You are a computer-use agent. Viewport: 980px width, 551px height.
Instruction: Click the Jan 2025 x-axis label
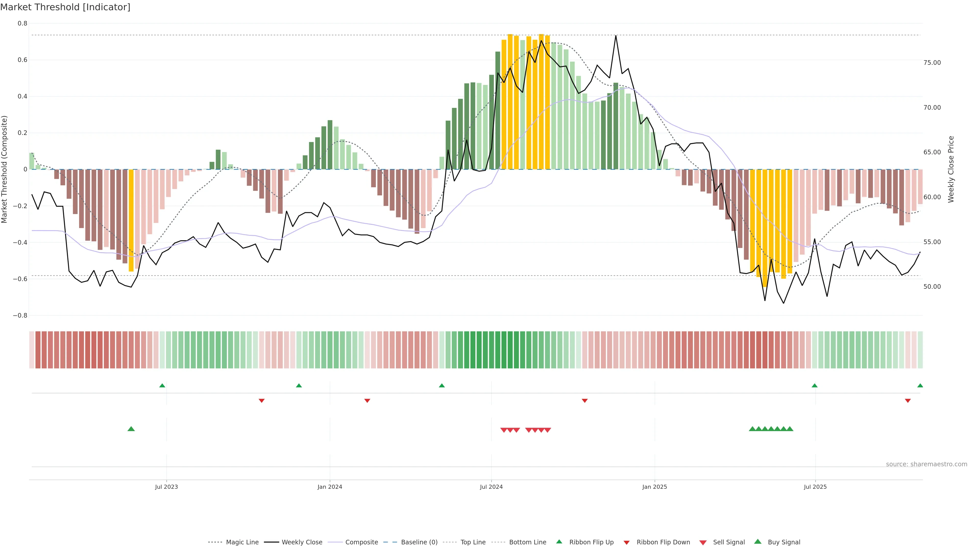654,487
